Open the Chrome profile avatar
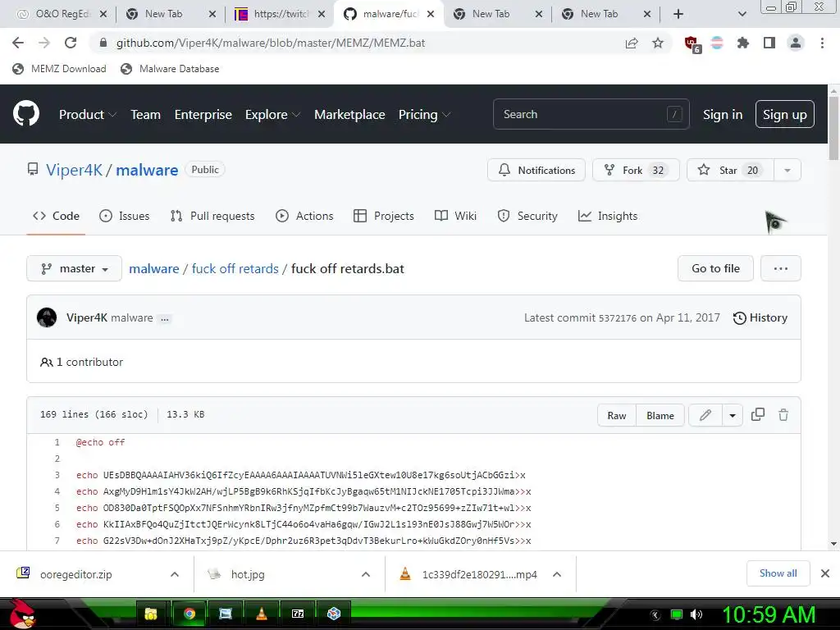This screenshot has height=630, width=840. click(x=796, y=43)
